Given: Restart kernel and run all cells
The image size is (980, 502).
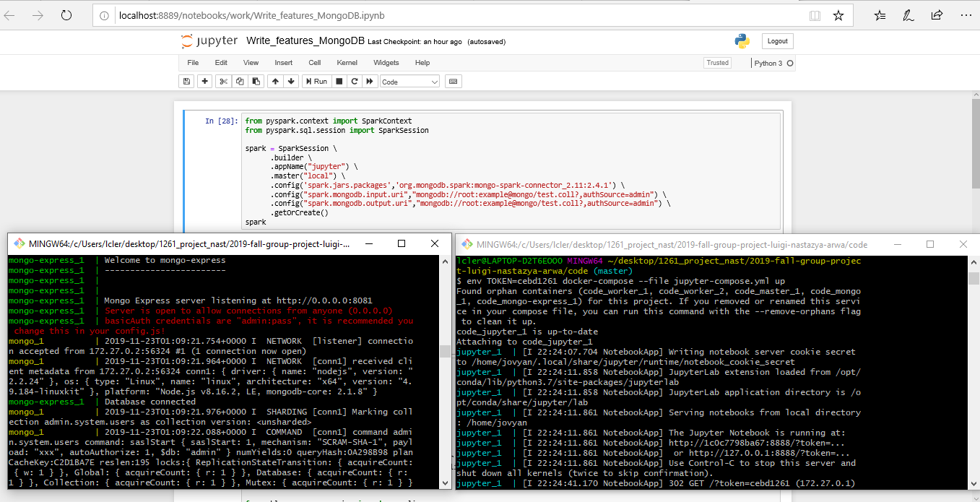Looking at the screenshot, I should tap(370, 82).
